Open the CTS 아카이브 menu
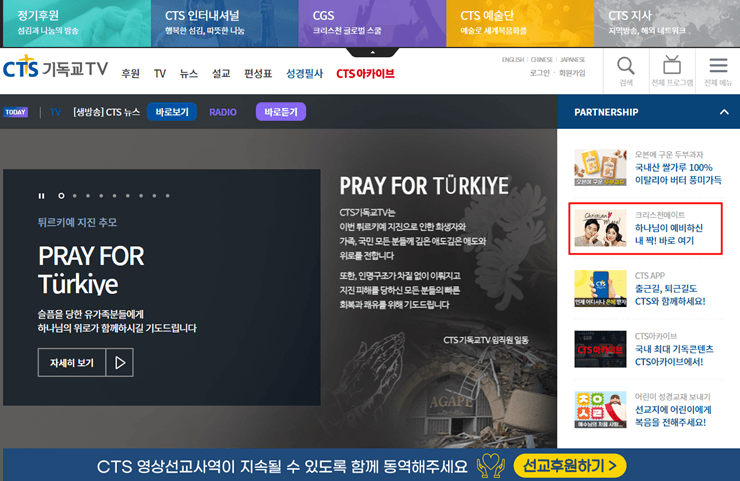This screenshot has height=481, width=740. pyautogui.click(x=365, y=74)
